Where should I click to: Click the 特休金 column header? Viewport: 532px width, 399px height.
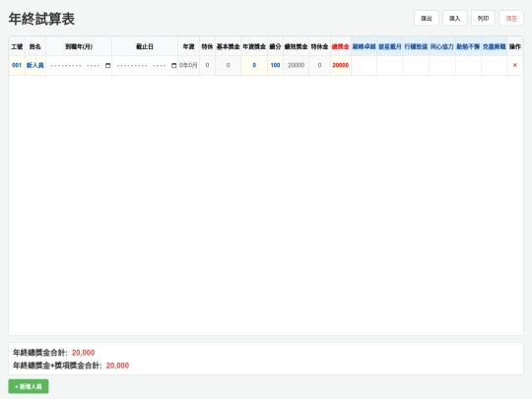pos(319,46)
